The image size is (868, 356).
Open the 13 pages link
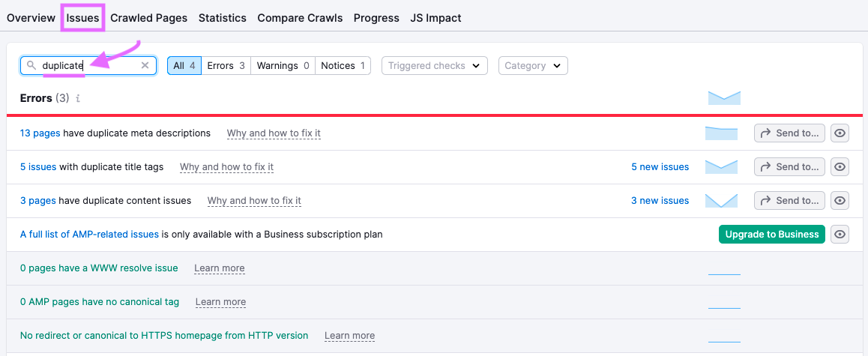click(40, 133)
